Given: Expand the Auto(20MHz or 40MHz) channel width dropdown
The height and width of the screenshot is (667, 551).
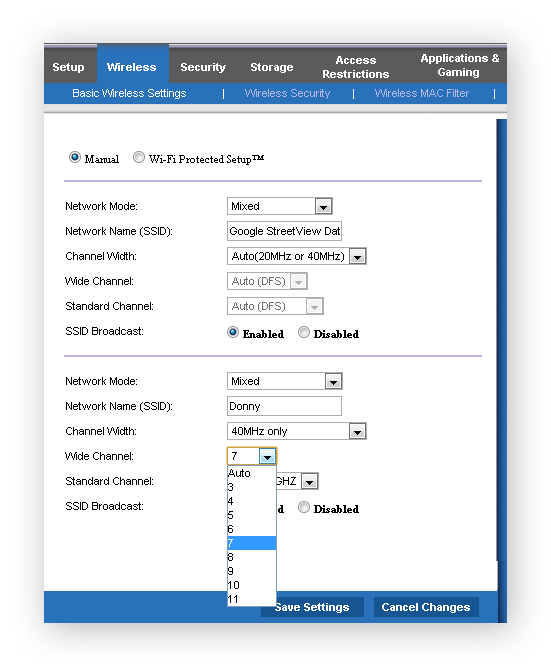Looking at the screenshot, I should [357, 257].
